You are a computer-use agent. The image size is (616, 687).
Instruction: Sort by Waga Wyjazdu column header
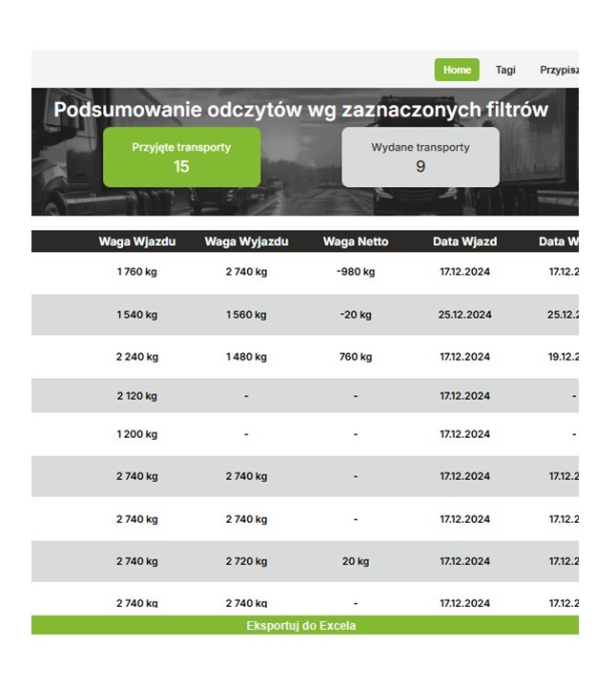pyautogui.click(x=246, y=241)
